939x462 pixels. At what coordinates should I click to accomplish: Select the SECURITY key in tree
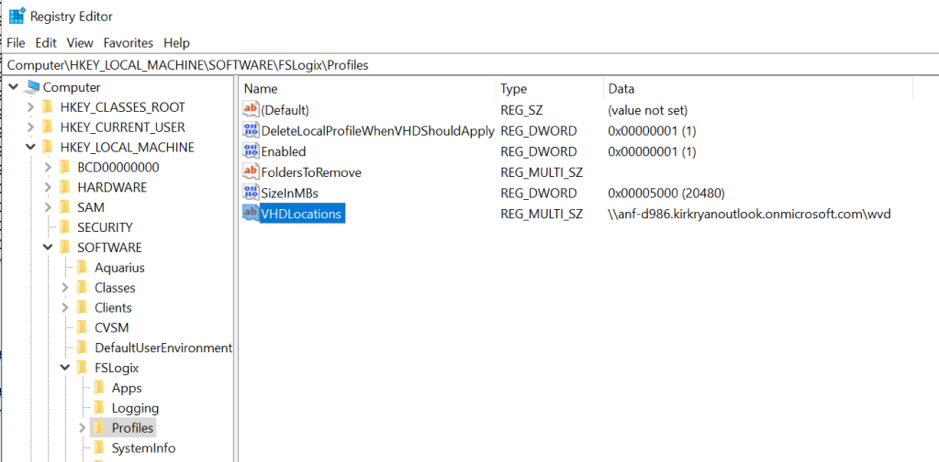[104, 228]
